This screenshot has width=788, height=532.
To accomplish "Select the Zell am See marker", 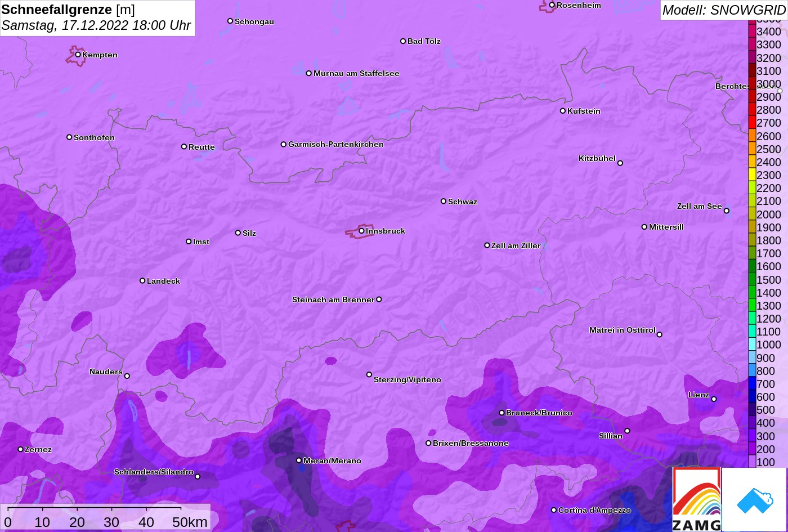I will click(x=726, y=211).
